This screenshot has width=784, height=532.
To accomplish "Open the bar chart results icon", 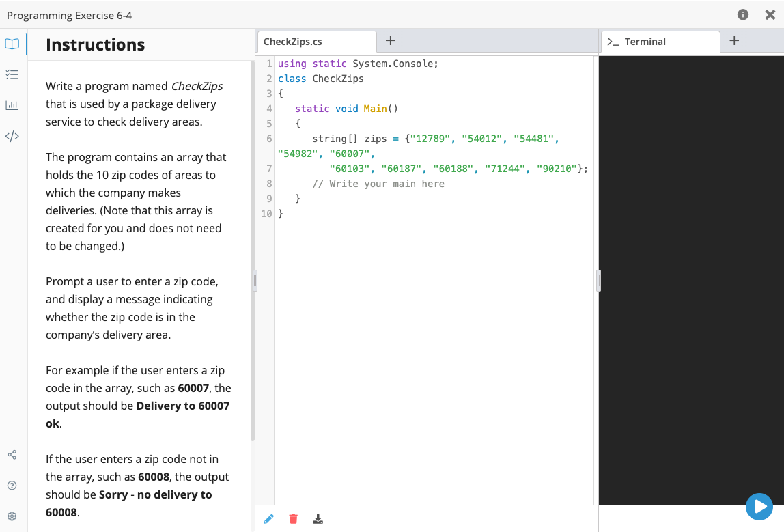I will 12,105.
